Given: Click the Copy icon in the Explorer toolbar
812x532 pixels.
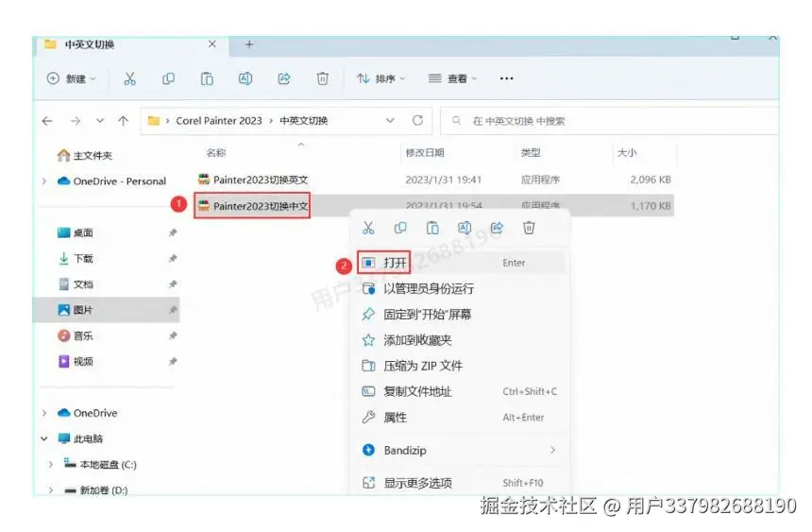Looking at the screenshot, I should [x=168, y=78].
